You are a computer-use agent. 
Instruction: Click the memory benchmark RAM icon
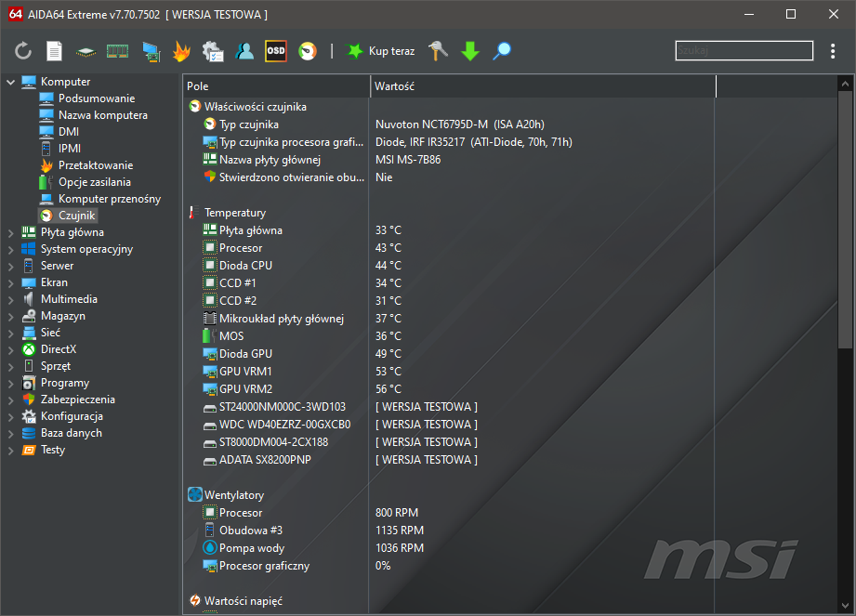click(117, 51)
